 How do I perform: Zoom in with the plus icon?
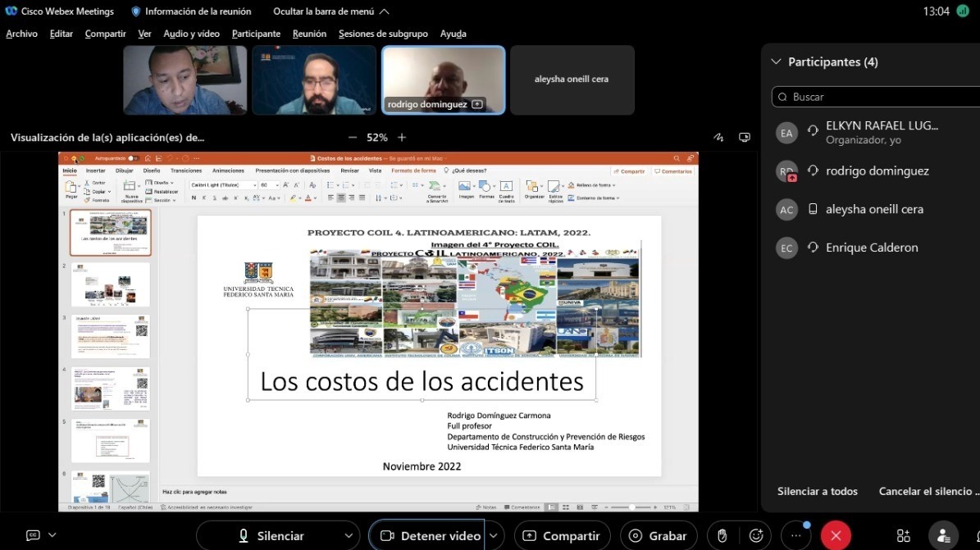402,138
